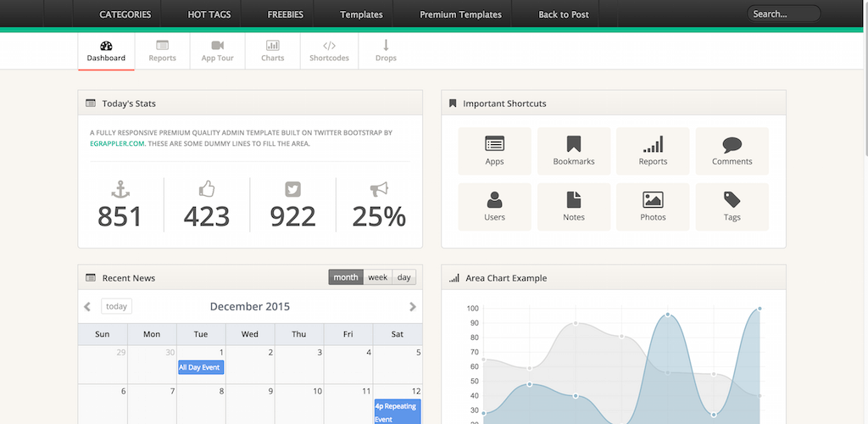Image resolution: width=868 pixels, height=424 pixels.
Task: Click the calendar today button
Action: click(x=116, y=306)
